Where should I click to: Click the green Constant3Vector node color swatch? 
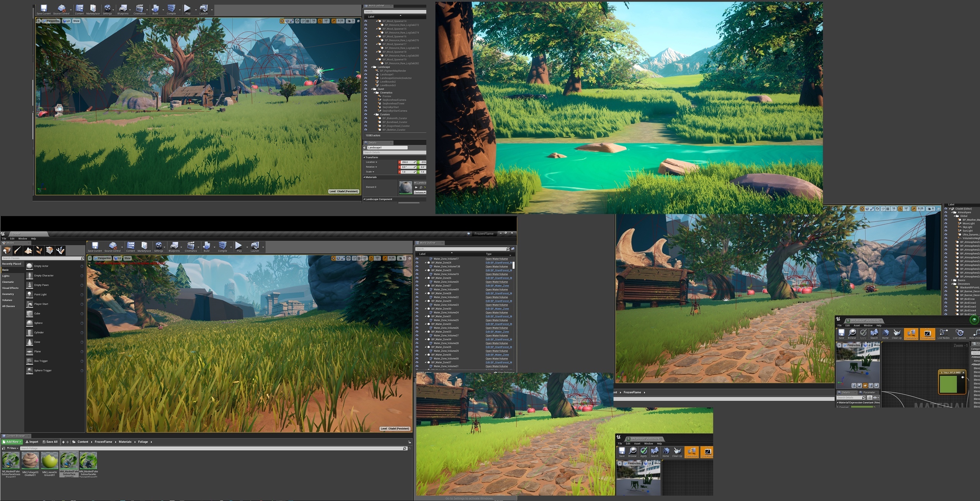[x=948, y=384]
